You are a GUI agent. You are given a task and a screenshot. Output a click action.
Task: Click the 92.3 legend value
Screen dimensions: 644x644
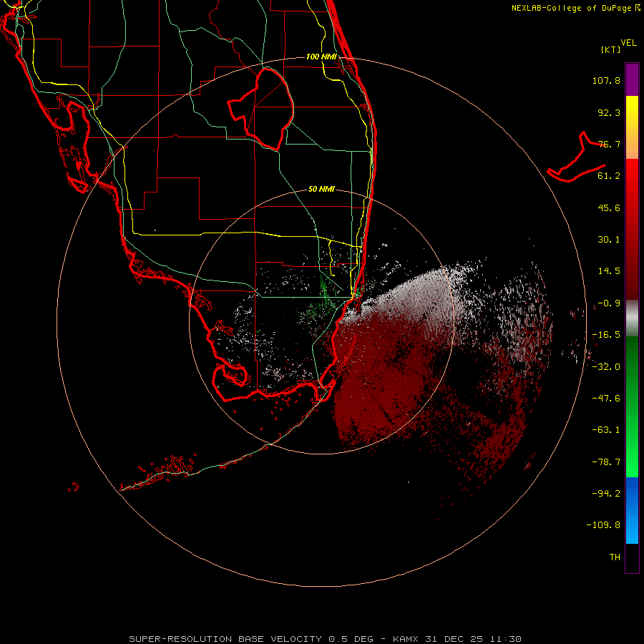(x=609, y=112)
